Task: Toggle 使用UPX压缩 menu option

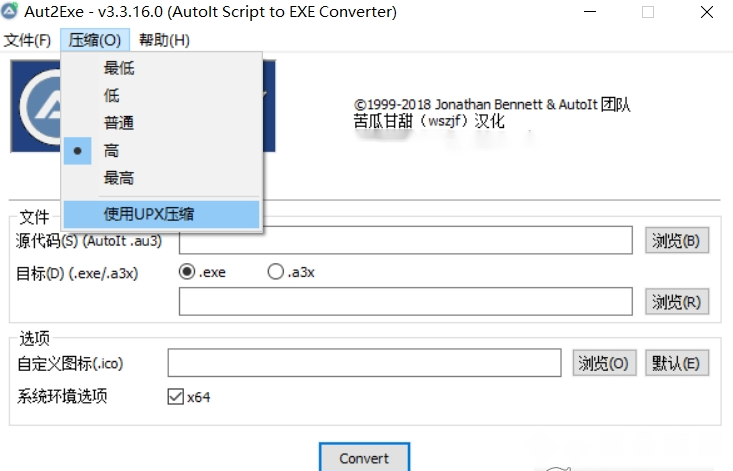Action: (162, 214)
